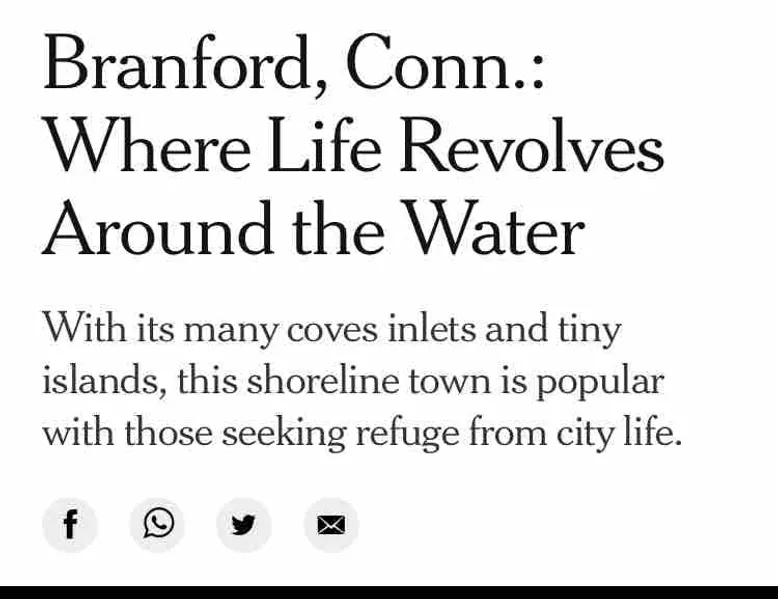Click the summary line starting 'with those seeking'

point(362,433)
